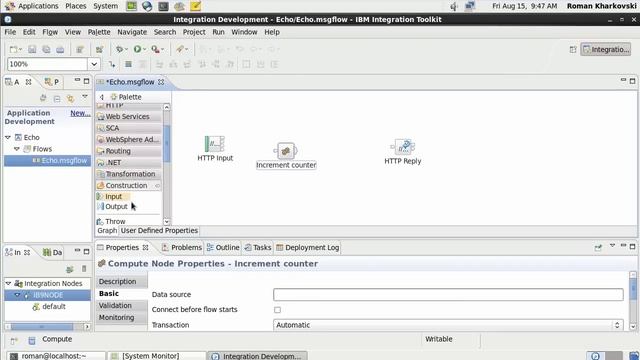
Task: Switch to the Problems tab
Action: pyautogui.click(x=182, y=247)
